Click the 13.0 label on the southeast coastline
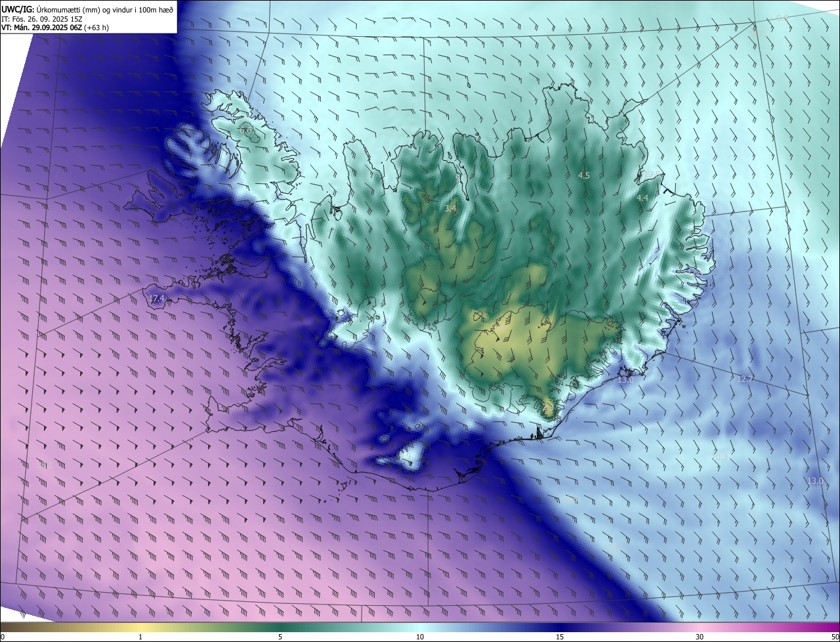840x642 pixels. tap(626, 379)
